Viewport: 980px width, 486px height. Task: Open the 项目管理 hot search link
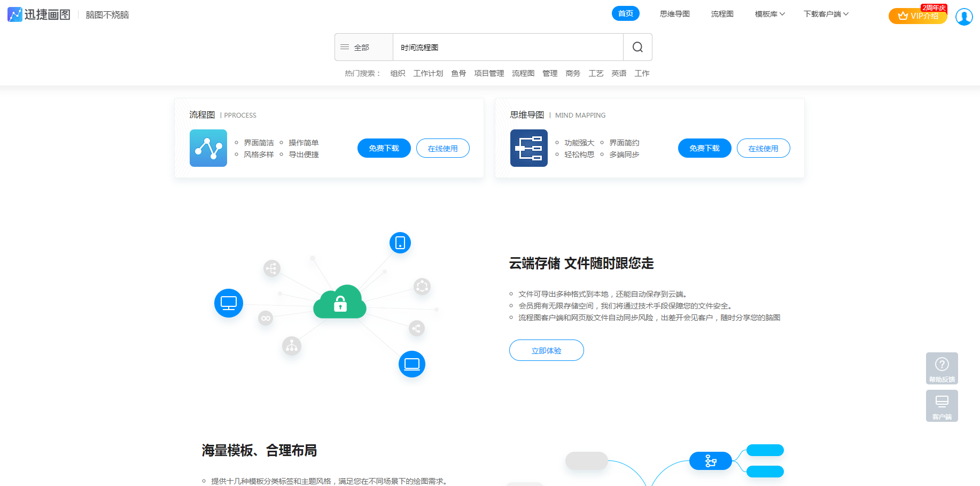click(488, 73)
